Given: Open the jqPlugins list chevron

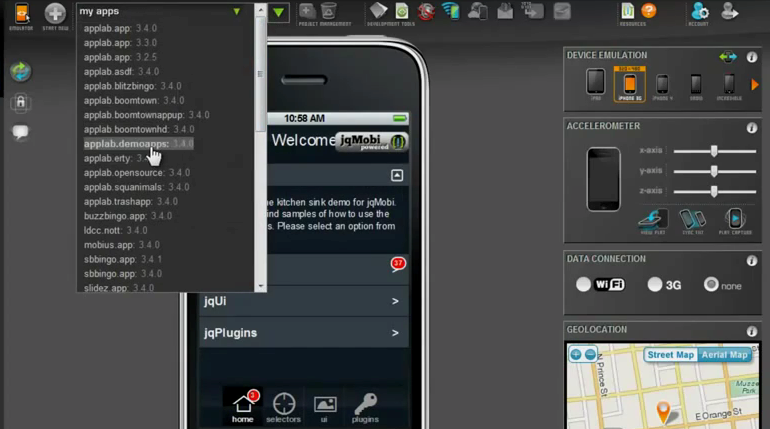Looking at the screenshot, I should (395, 333).
